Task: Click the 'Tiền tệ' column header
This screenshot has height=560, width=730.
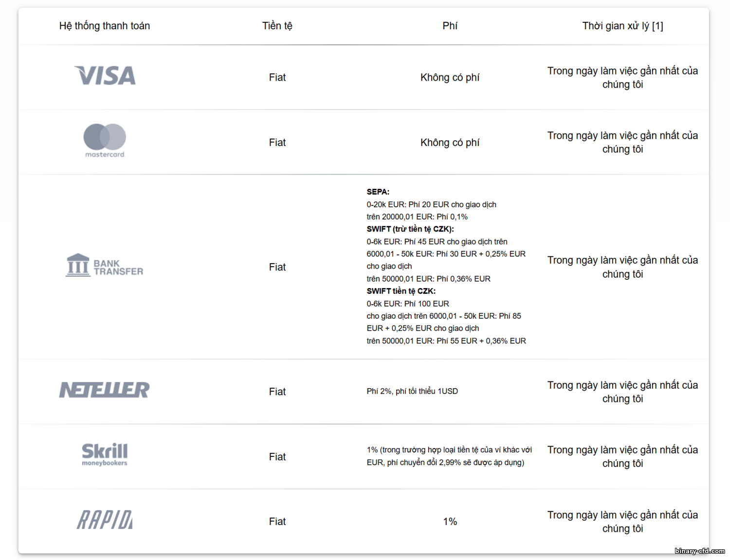Action: [277, 26]
